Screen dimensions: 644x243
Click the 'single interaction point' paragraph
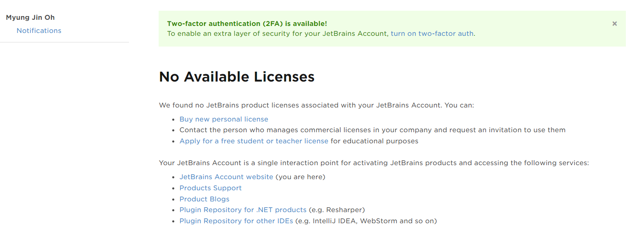pos(374,163)
